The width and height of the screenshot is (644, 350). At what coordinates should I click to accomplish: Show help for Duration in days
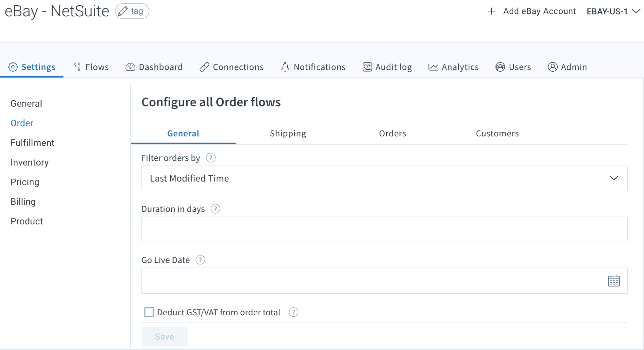(215, 209)
